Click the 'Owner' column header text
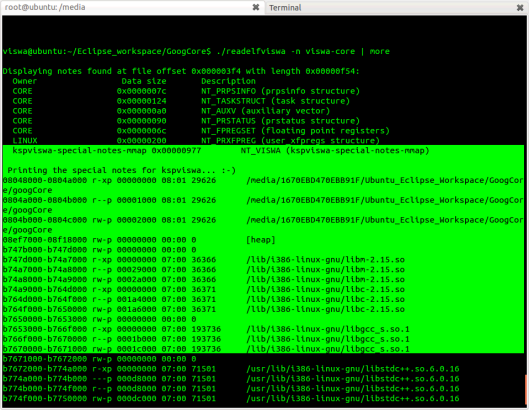529x410 pixels. click(x=24, y=81)
